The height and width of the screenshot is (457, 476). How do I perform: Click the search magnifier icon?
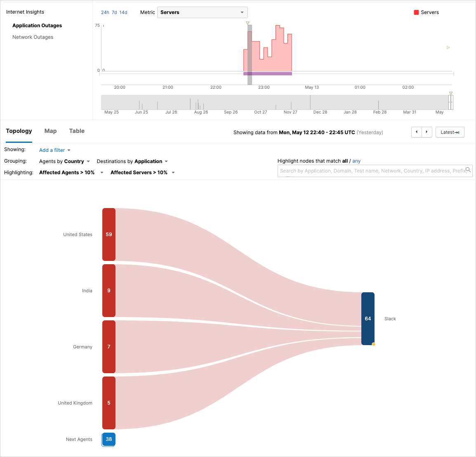point(468,170)
